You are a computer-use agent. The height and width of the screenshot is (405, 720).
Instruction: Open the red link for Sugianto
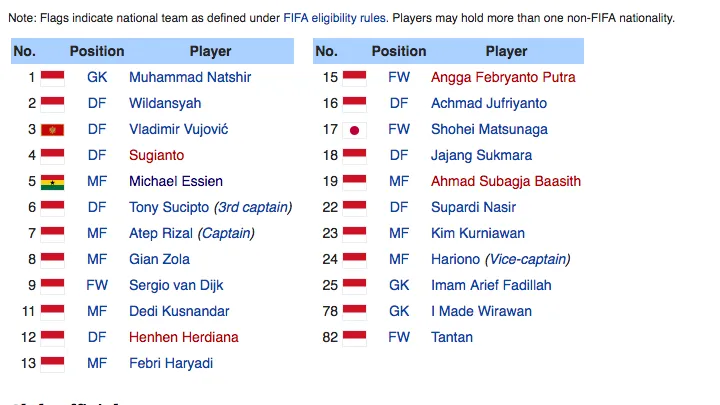tap(156, 155)
